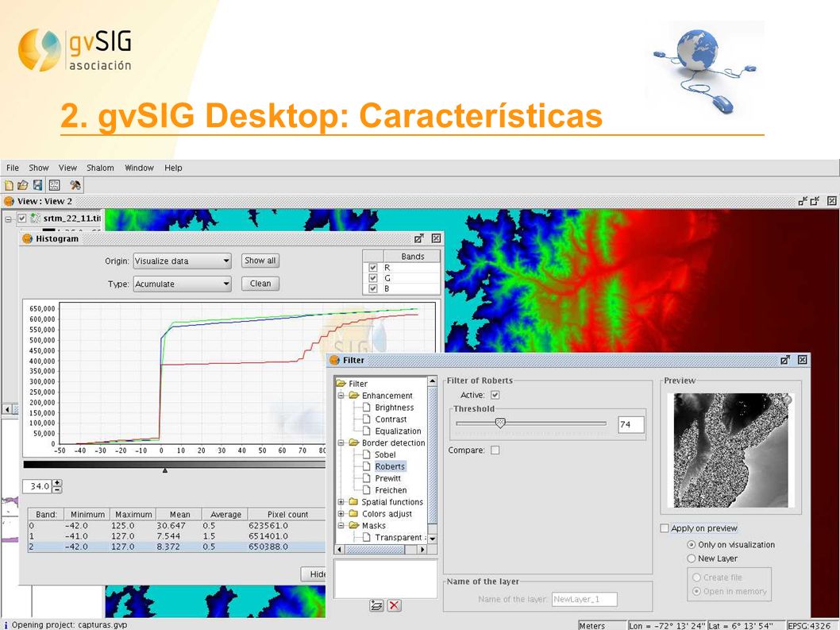Expand the Colors adjust folder
This screenshot has height=630, width=840.
tap(341, 514)
